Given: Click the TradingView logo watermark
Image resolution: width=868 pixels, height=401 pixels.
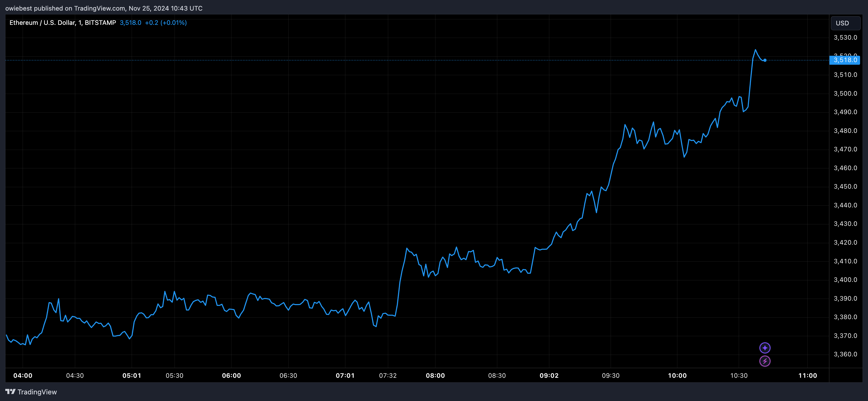Looking at the screenshot, I should pyautogui.click(x=31, y=392).
